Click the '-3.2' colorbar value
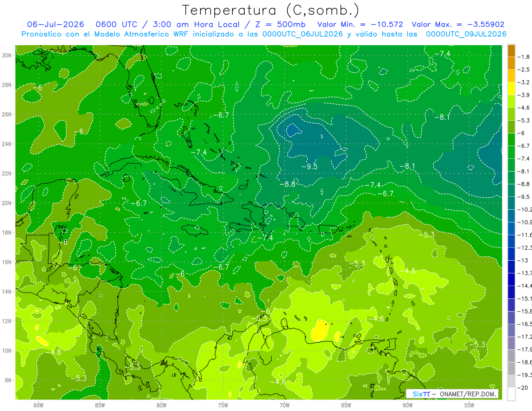 click(524, 82)
